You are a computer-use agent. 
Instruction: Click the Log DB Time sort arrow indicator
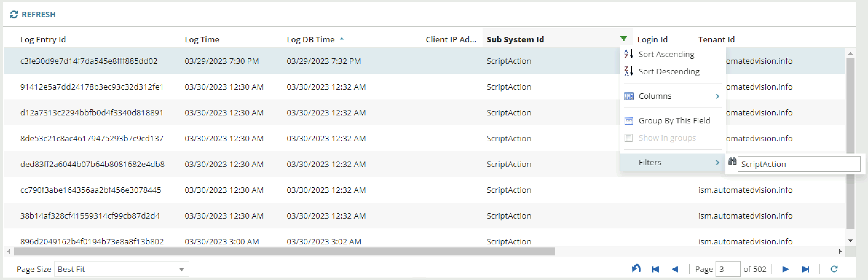coord(342,39)
